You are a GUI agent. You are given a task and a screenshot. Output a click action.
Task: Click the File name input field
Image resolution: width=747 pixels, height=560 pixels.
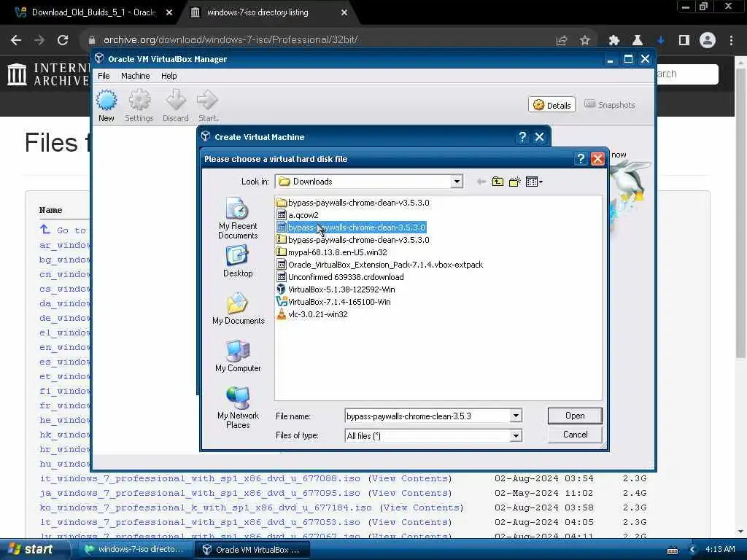pos(427,416)
